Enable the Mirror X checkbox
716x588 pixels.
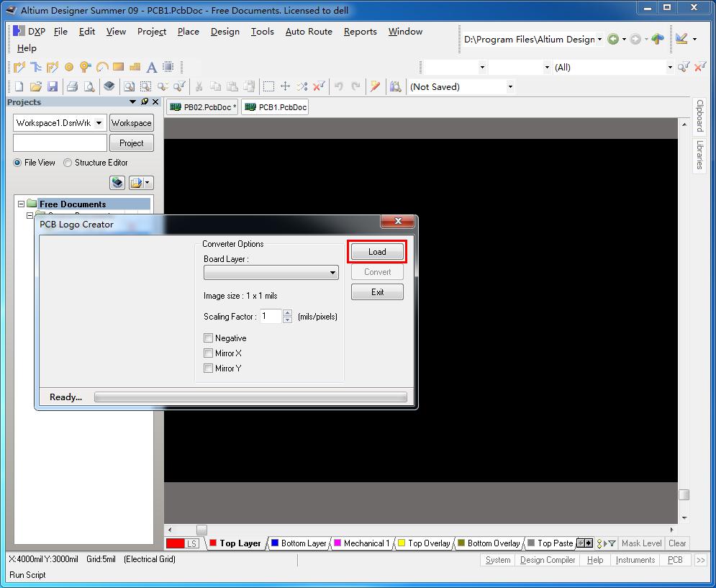pos(208,353)
